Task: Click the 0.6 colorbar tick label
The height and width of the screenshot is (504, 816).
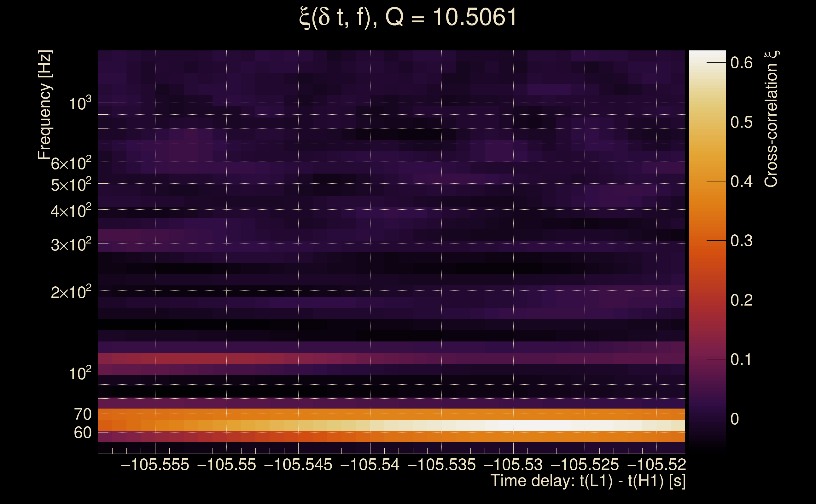Action: pos(741,63)
